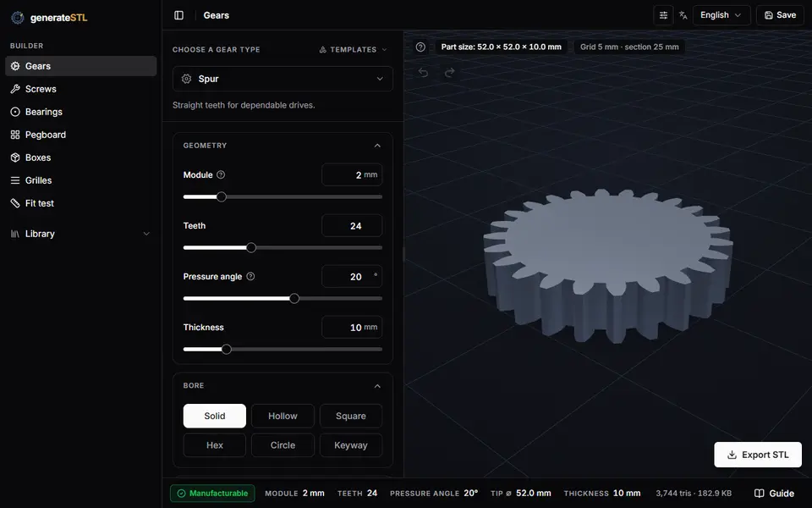Collapse the Geometry section
Image resolution: width=812 pixels, height=508 pixels.
[377, 146]
